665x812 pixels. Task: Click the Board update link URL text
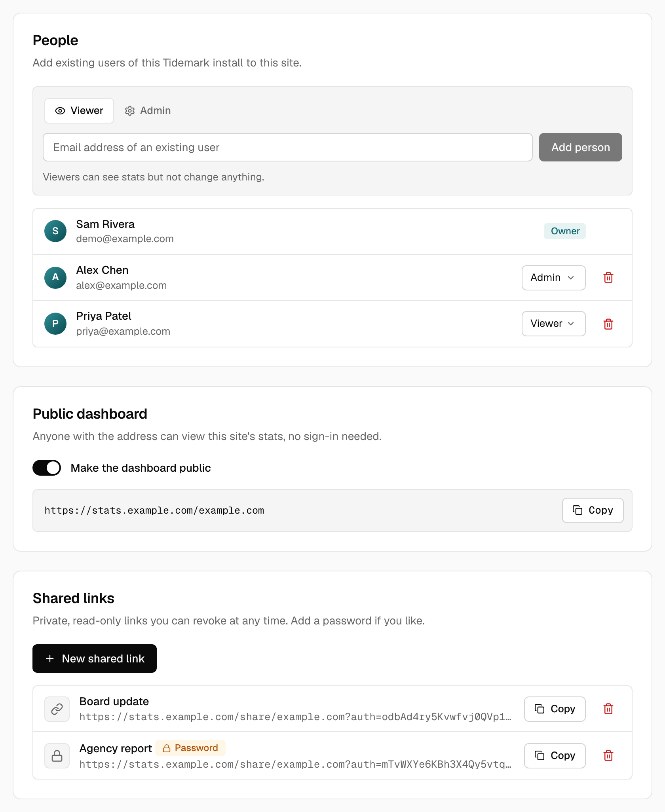click(295, 717)
